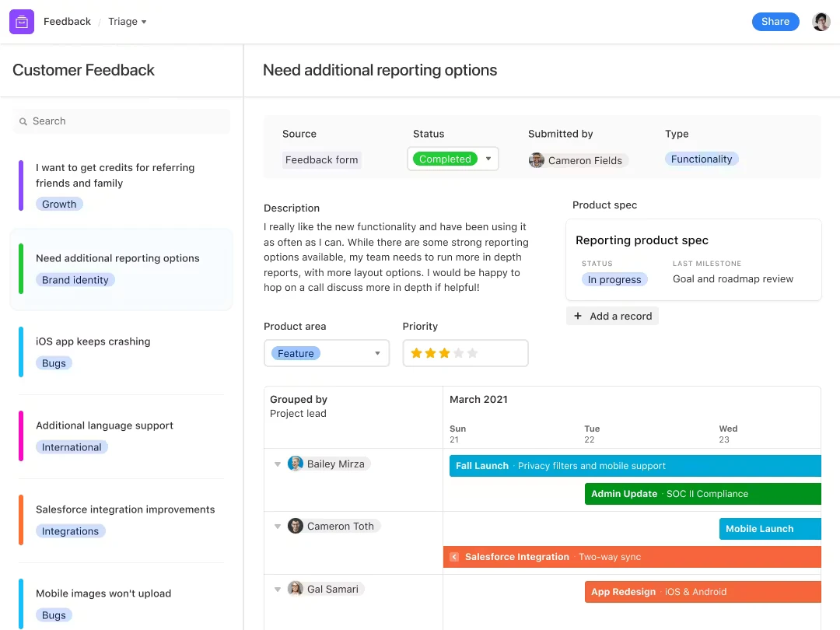Click the profile avatar at top right

[x=821, y=21]
